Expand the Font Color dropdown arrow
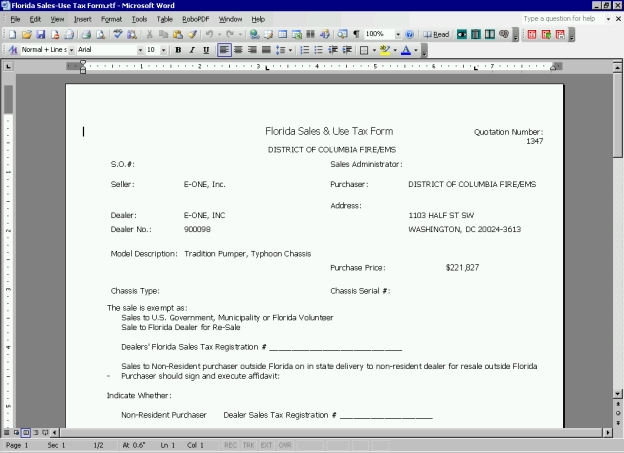The width and height of the screenshot is (624, 453). tap(415, 50)
